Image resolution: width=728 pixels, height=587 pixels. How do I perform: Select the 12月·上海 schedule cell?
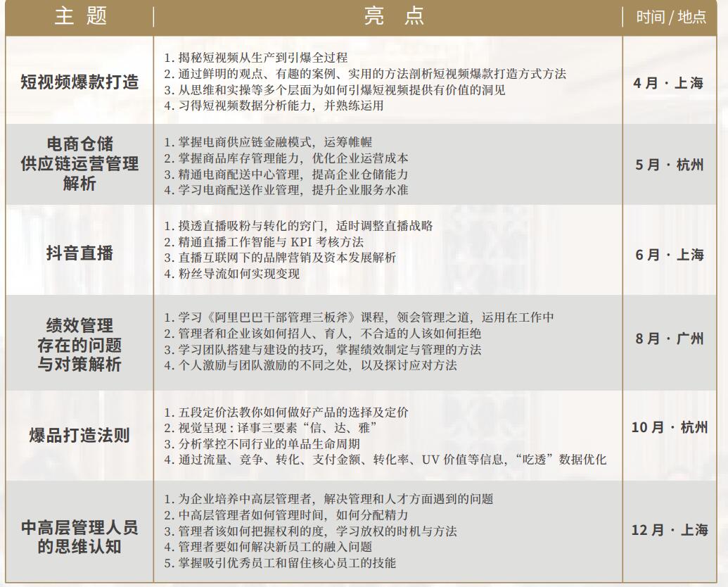point(670,530)
